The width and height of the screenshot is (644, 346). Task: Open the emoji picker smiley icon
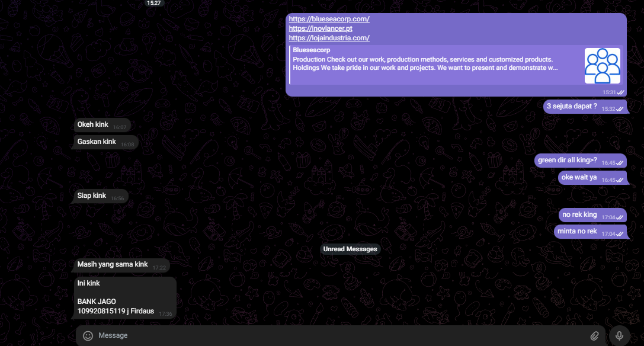coord(88,336)
